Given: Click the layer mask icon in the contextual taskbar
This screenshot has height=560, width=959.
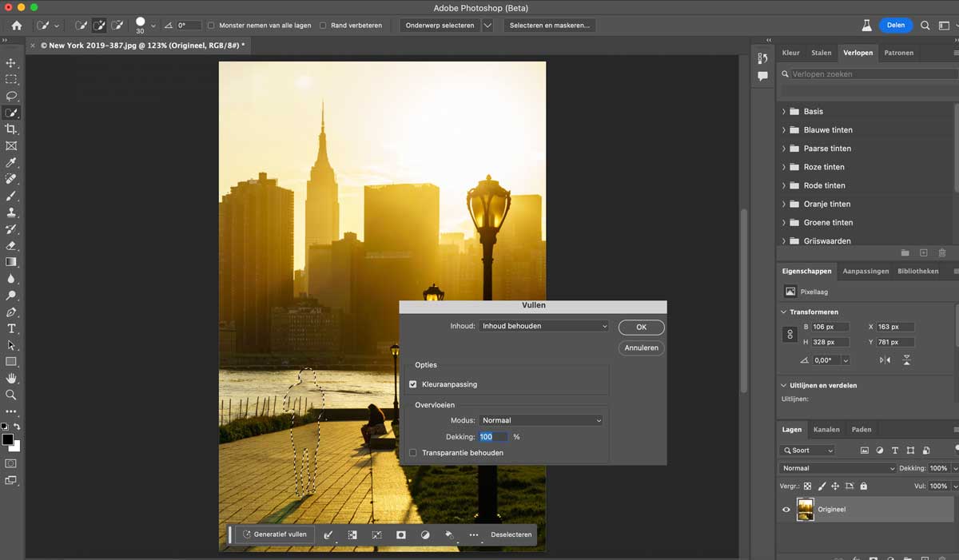Looking at the screenshot, I should [x=400, y=535].
